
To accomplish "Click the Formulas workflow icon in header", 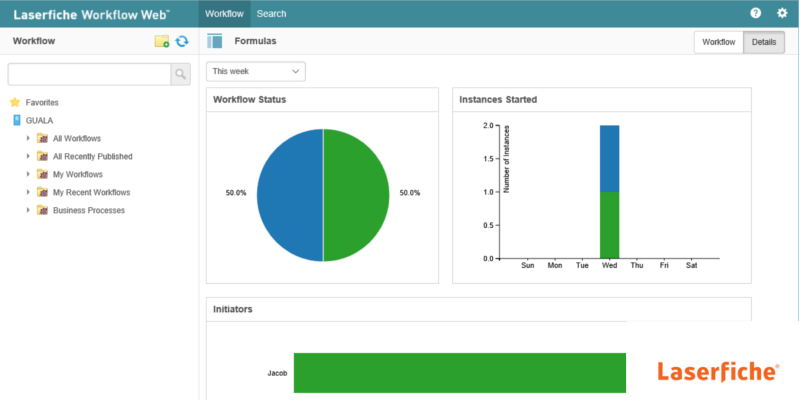I will point(215,41).
